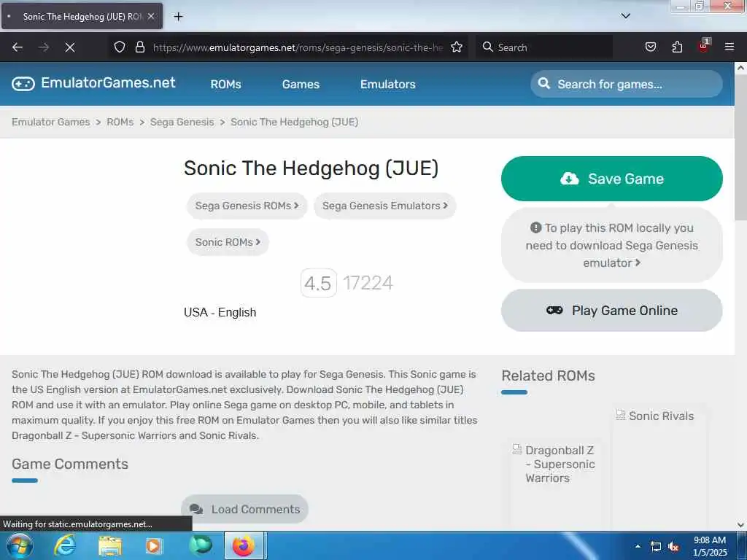Viewport: 747px width, 560px height.
Task: Open Sonic ROMs tag
Action: (x=228, y=242)
